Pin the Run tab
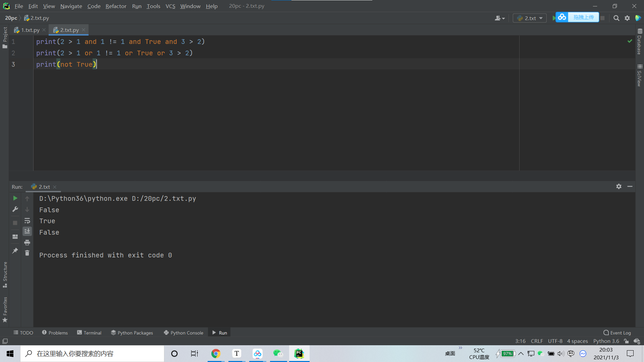 point(15,251)
